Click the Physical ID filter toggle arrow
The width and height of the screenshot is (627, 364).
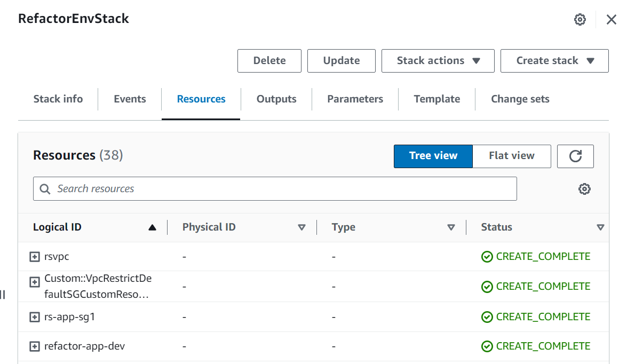pyautogui.click(x=302, y=226)
